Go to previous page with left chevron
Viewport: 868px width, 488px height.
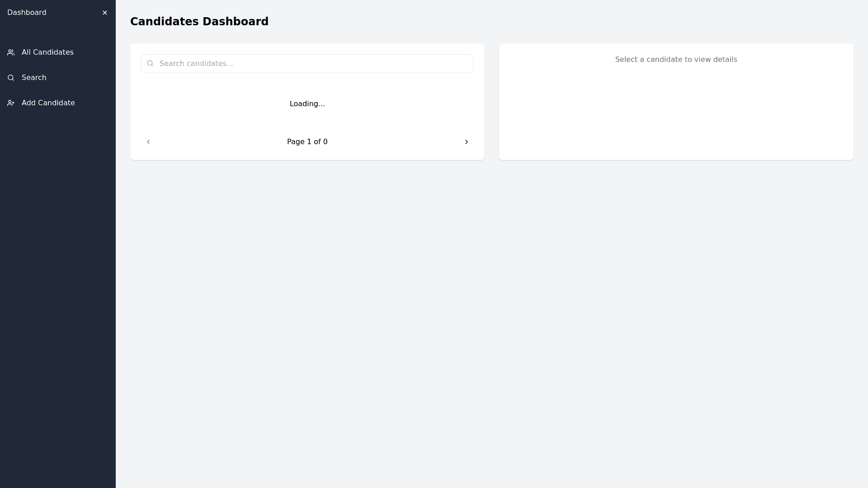pyautogui.click(x=148, y=142)
